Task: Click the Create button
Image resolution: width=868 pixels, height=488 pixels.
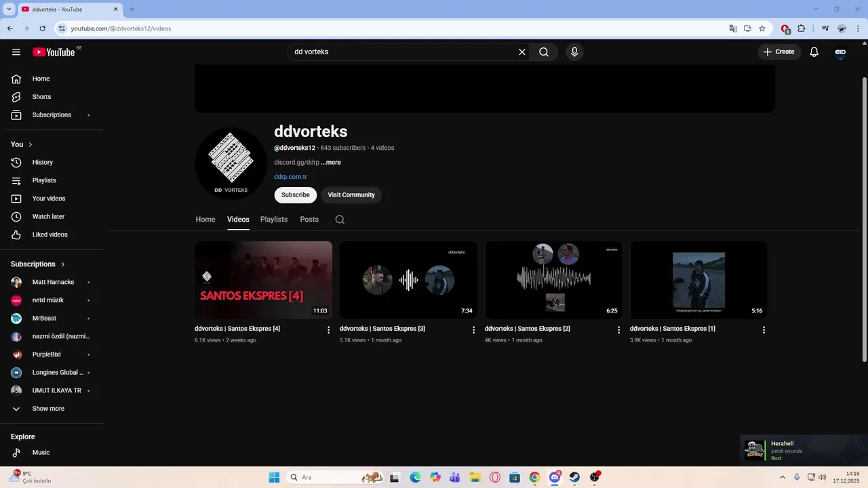Action: 779,52
